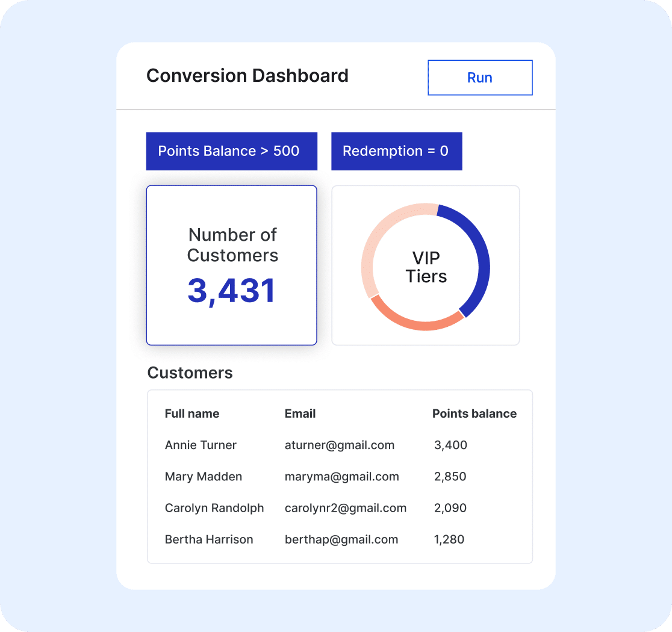Click Bertha Harrison's points balance of 1,280
This screenshot has height=632, width=672.
tap(449, 539)
